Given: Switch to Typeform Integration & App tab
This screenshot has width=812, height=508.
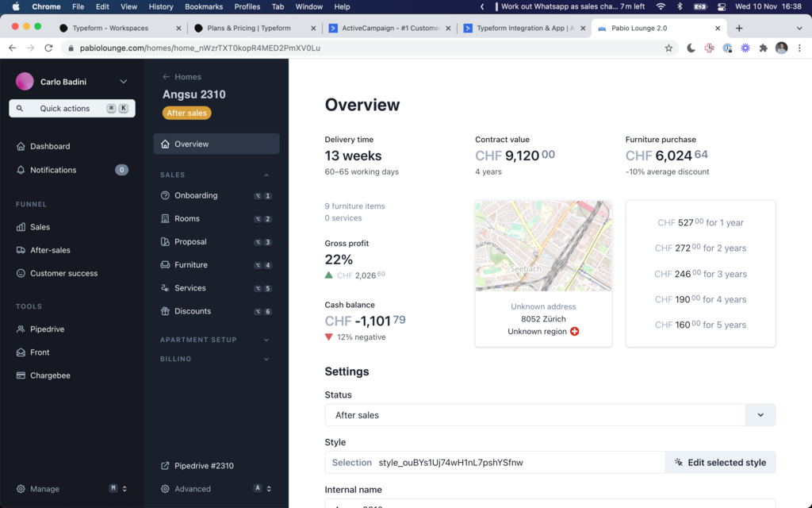Looking at the screenshot, I should click(x=524, y=28).
